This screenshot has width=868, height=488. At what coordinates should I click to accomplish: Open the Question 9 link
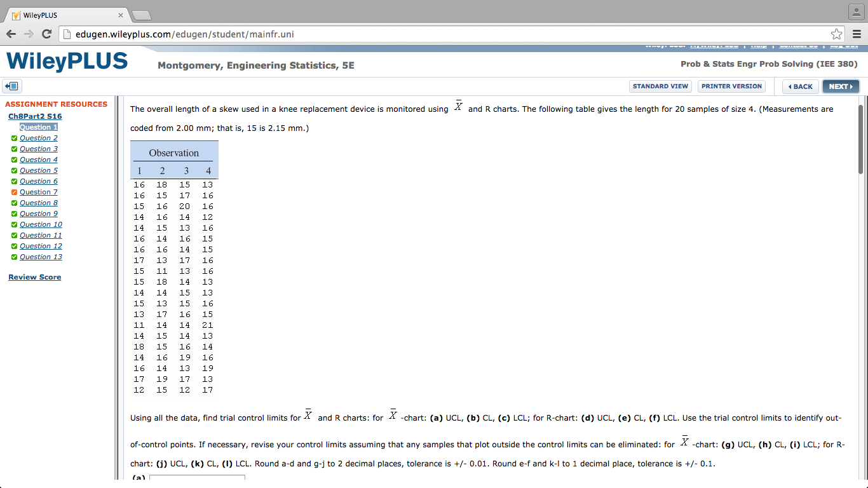tap(39, 213)
